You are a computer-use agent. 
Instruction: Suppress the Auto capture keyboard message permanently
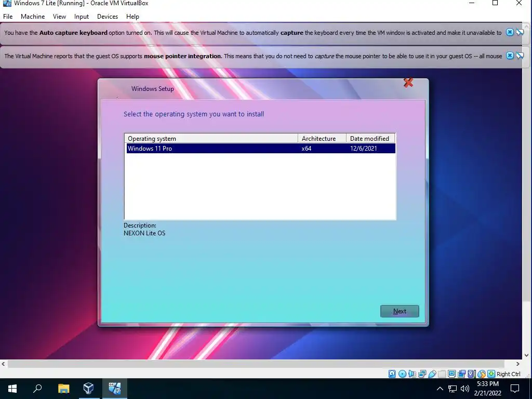click(x=520, y=32)
